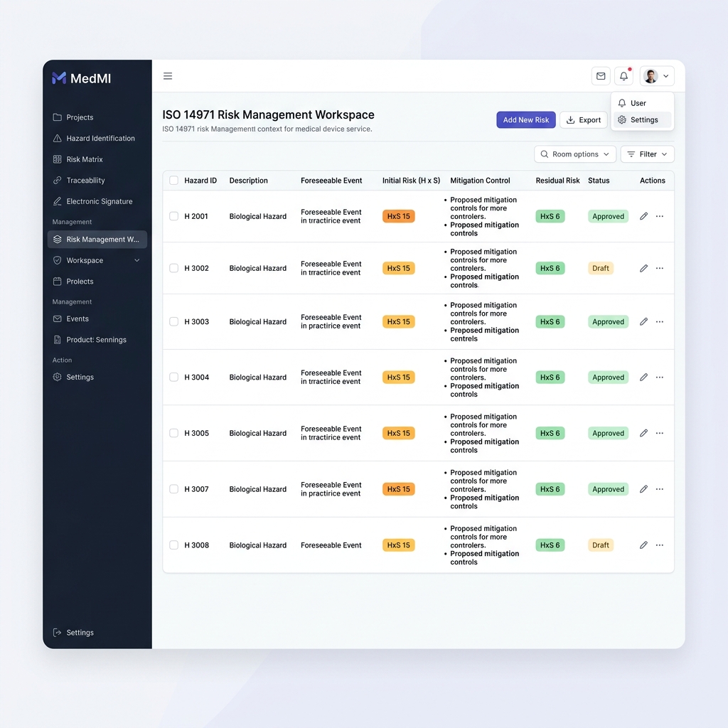Image resolution: width=728 pixels, height=728 pixels.
Task: Select the checkbox for row H 3007
Action: pos(173,489)
